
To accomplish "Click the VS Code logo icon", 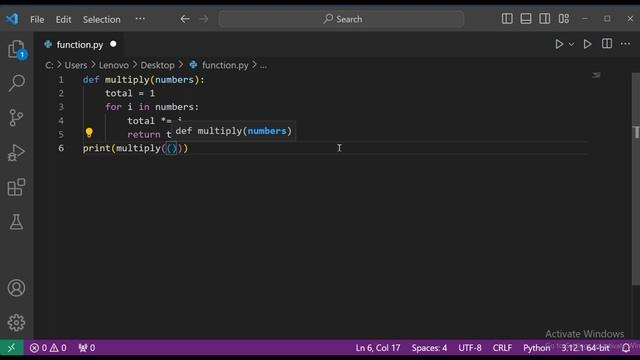I will [x=12, y=19].
